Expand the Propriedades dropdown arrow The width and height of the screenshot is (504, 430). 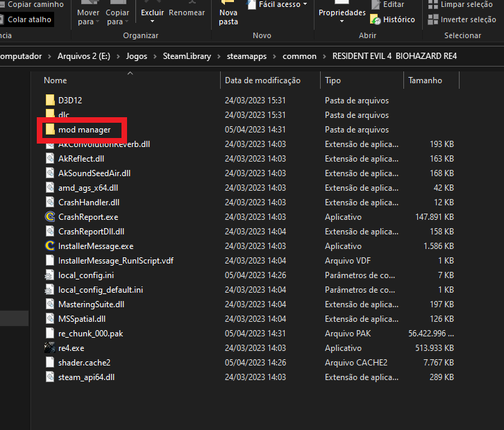pyautogui.click(x=342, y=21)
